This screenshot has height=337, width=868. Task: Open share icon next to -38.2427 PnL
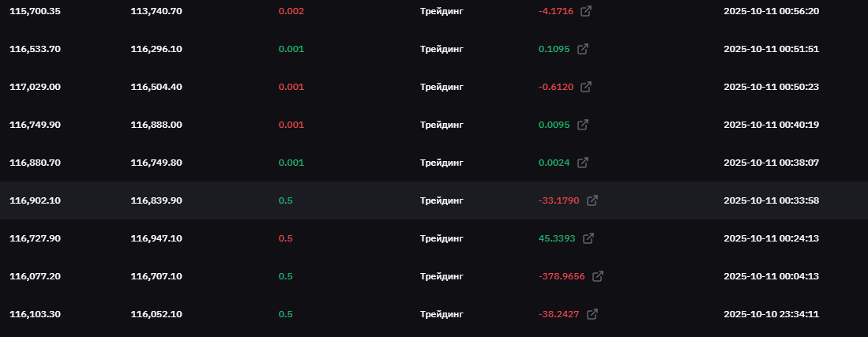coord(592,314)
